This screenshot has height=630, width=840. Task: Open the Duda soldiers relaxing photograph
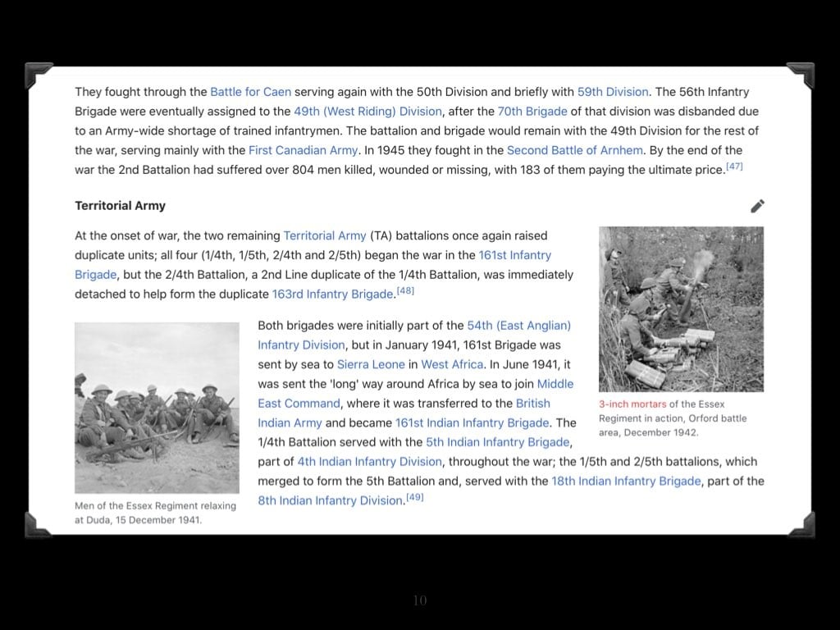(x=157, y=407)
